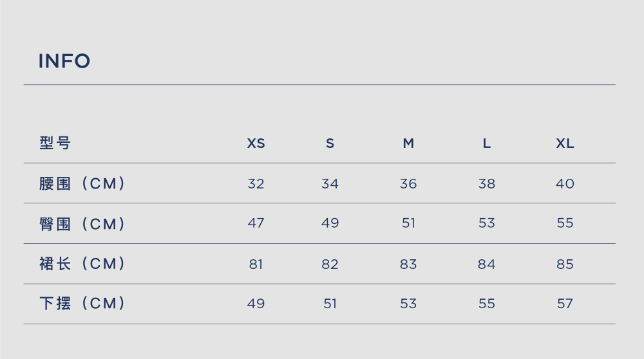Click waist value 32 for XS
This screenshot has height=359, width=644.
coord(256,183)
